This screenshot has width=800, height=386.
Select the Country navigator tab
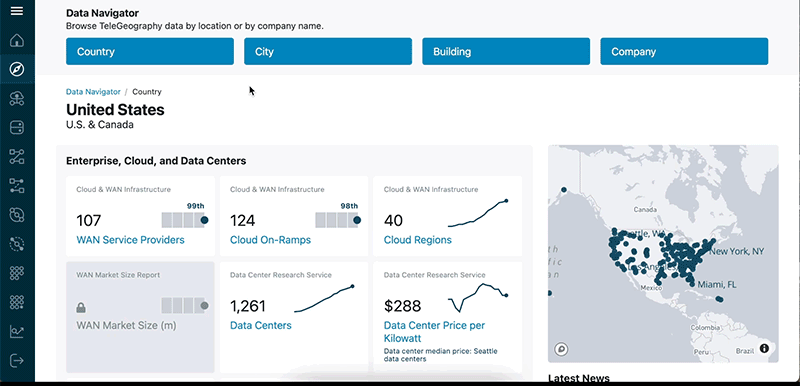[150, 51]
